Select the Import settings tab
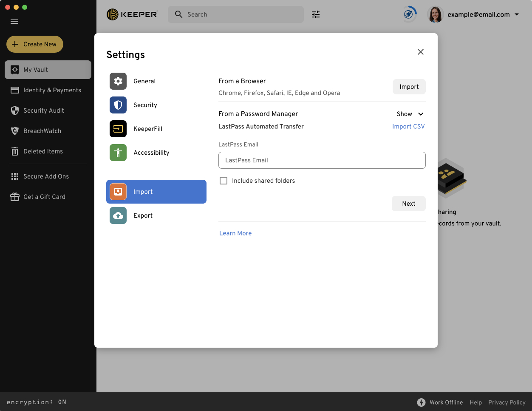Viewport: 532px width, 411px height. pyautogui.click(x=156, y=192)
